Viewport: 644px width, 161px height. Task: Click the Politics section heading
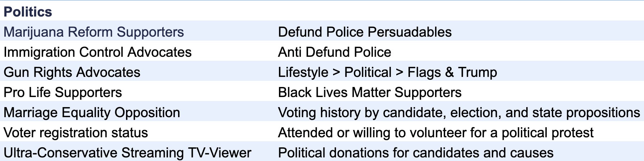pyautogui.click(x=28, y=12)
